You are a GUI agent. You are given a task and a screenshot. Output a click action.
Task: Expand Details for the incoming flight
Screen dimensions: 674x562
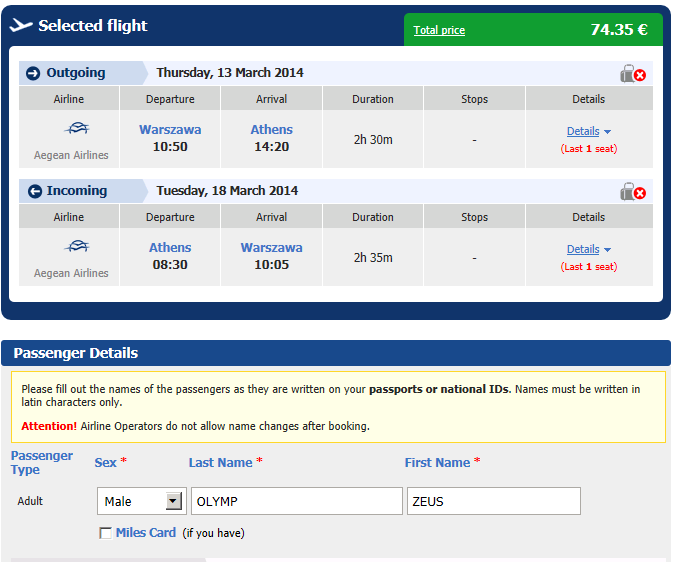pyautogui.click(x=588, y=249)
